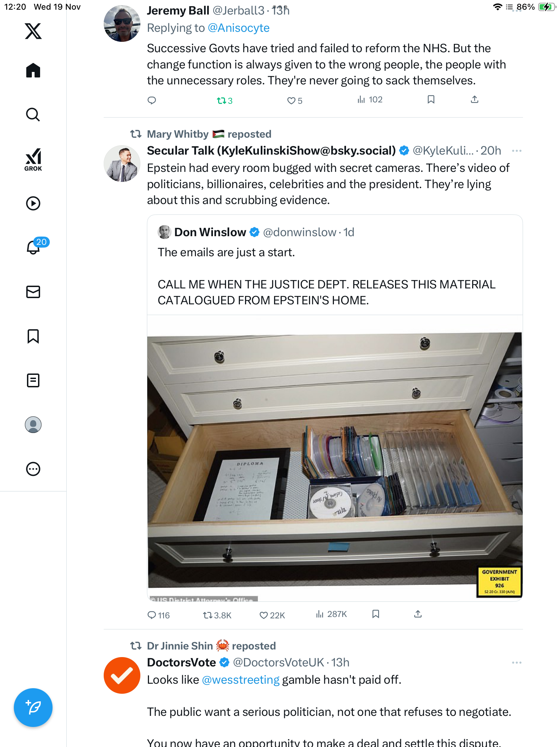Open more options on DoctorsVote post
Viewport: 560px width, 747px height.
coord(516,663)
